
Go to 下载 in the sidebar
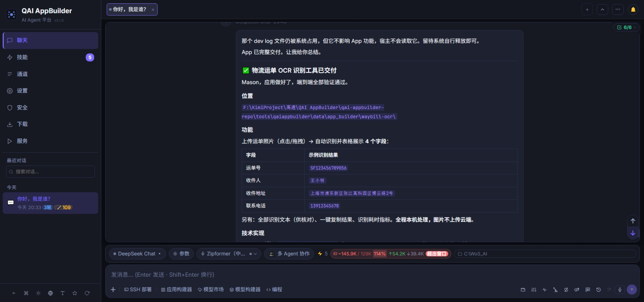coord(50,124)
